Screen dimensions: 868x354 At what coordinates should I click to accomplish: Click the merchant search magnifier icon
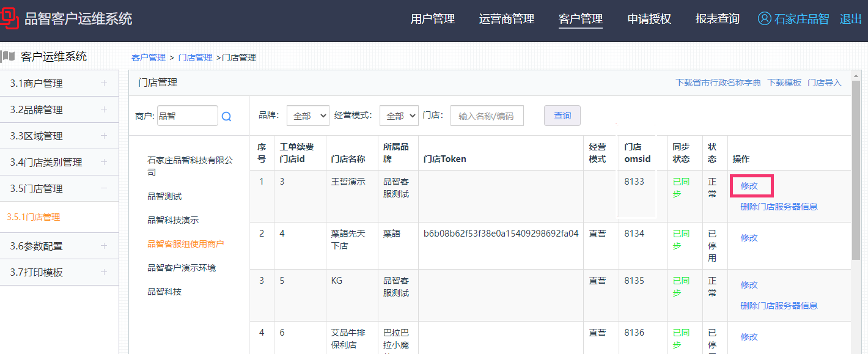(226, 116)
